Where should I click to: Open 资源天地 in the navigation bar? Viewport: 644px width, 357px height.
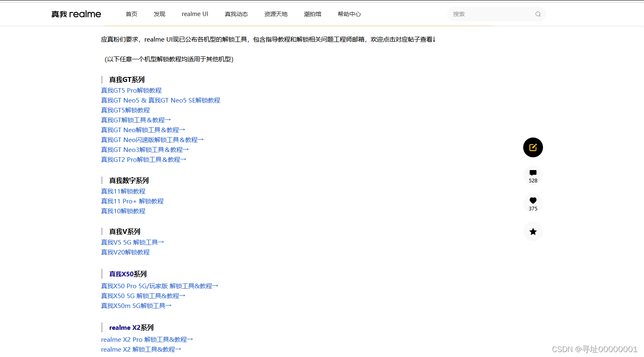click(276, 14)
